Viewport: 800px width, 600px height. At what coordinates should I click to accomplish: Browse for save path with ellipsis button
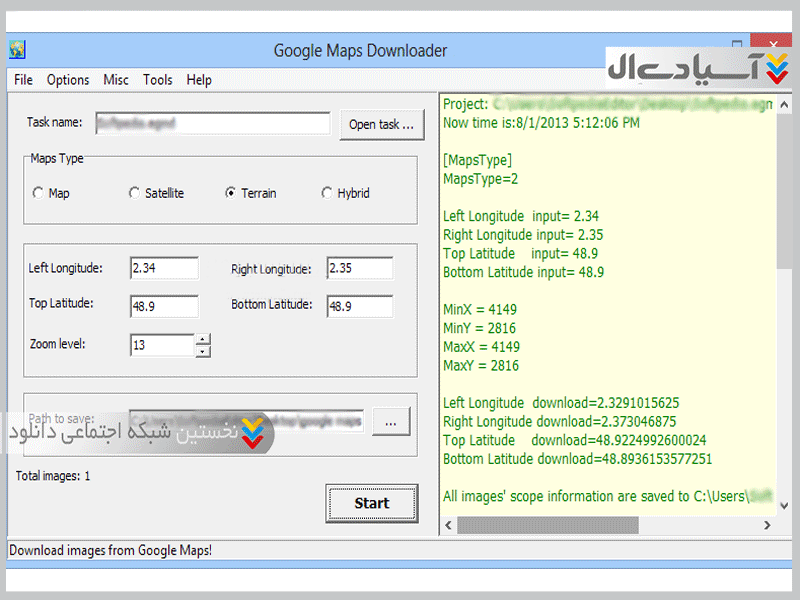[390, 423]
